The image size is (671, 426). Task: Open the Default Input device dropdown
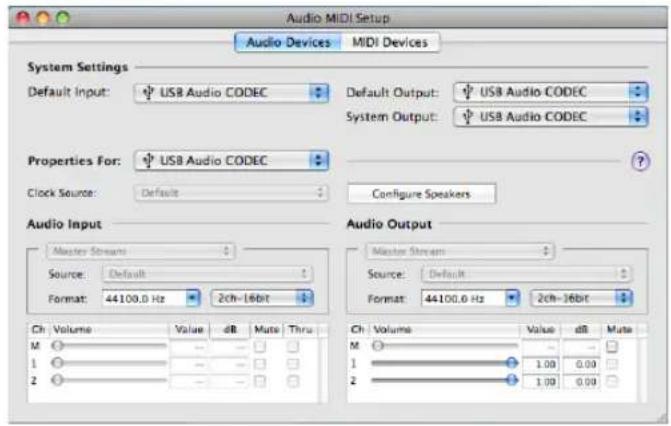pyautogui.click(x=232, y=92)
